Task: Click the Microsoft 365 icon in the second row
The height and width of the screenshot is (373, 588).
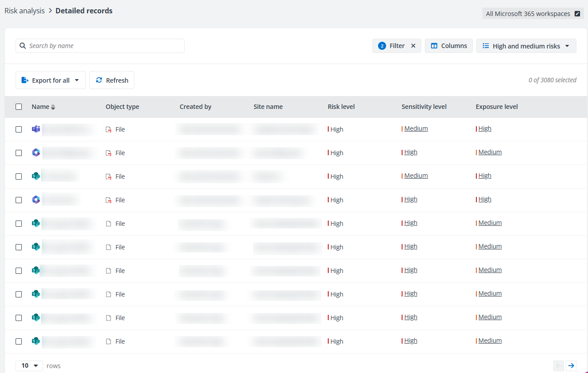Action: pos(36,152)
